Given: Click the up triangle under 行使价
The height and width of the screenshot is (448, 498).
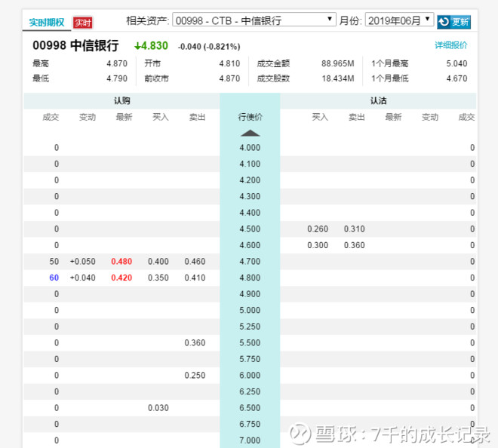Looking at the screenshot, I should 250,133.
